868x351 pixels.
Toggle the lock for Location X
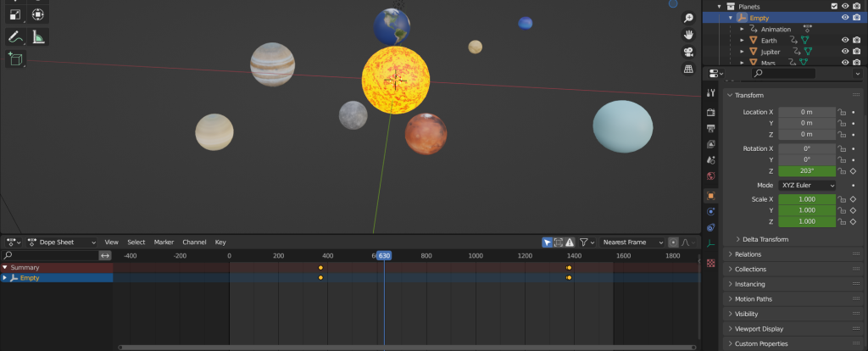coord(842,112)
